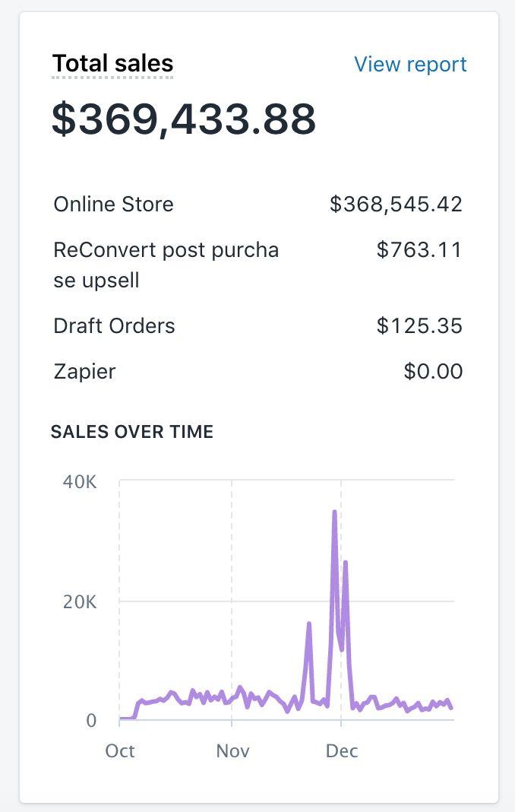Open the View report link

pyautogui.click(x=410, y=64)
